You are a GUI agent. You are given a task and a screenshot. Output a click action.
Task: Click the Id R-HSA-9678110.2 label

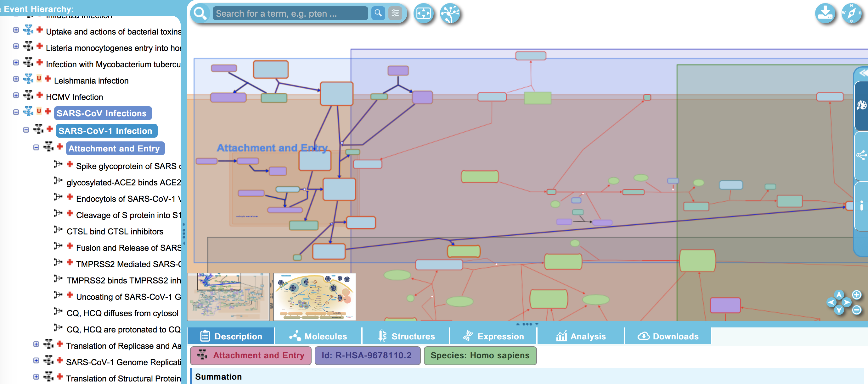click(367, 355)
